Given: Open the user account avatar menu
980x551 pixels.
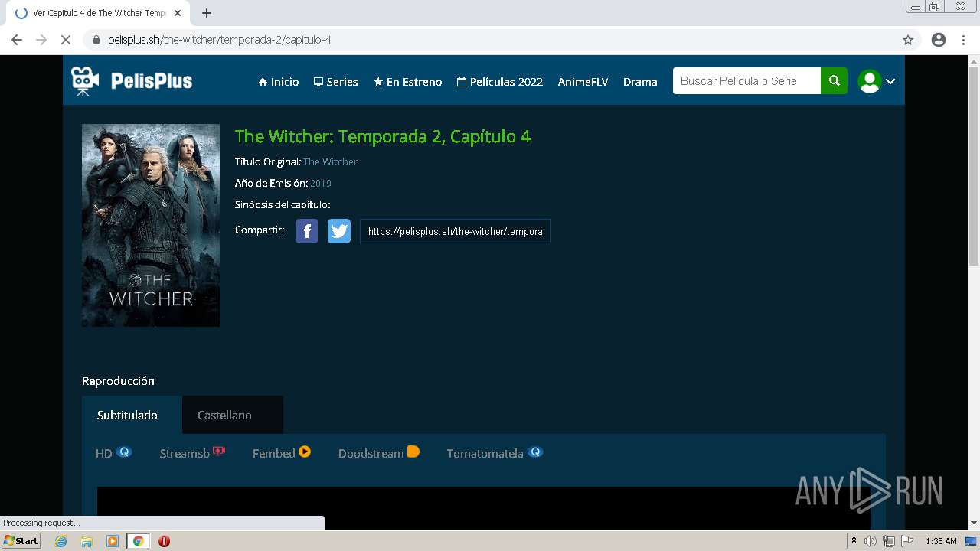Looking at the screenshot, I should [x=877, y=81].
